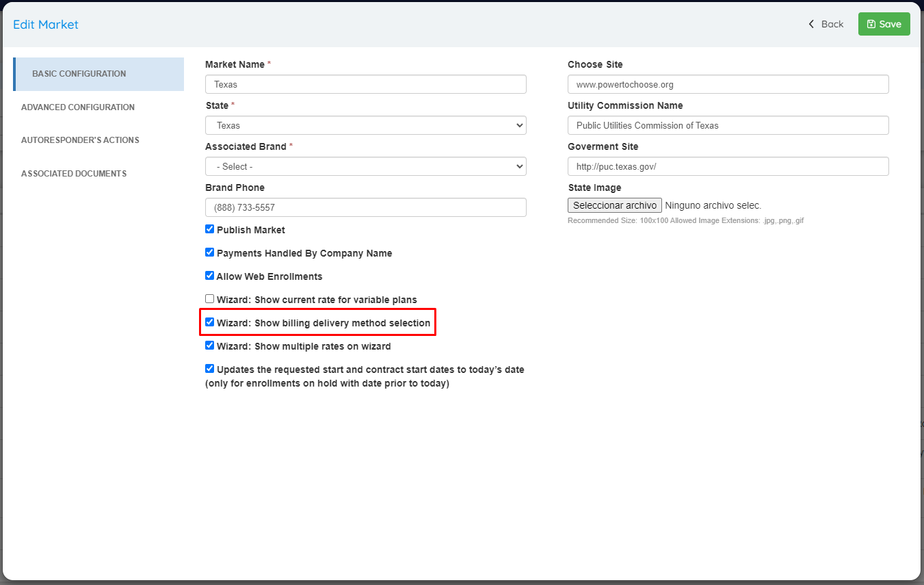Go back using the Back link
924x585 pixels.
click(826, 24)
